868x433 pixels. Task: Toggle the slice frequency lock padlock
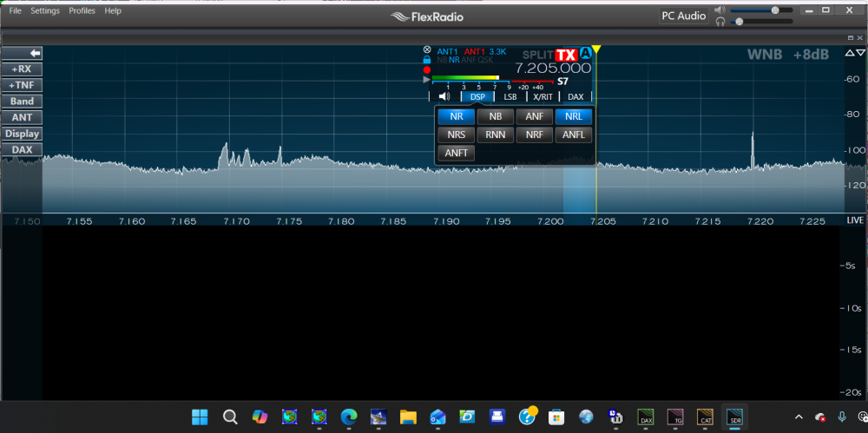427,60
